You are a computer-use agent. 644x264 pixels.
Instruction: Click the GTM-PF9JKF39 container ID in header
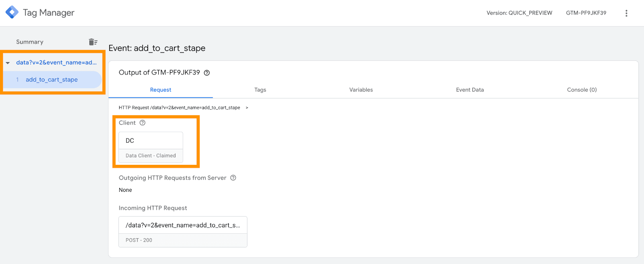tap(586, 13)
